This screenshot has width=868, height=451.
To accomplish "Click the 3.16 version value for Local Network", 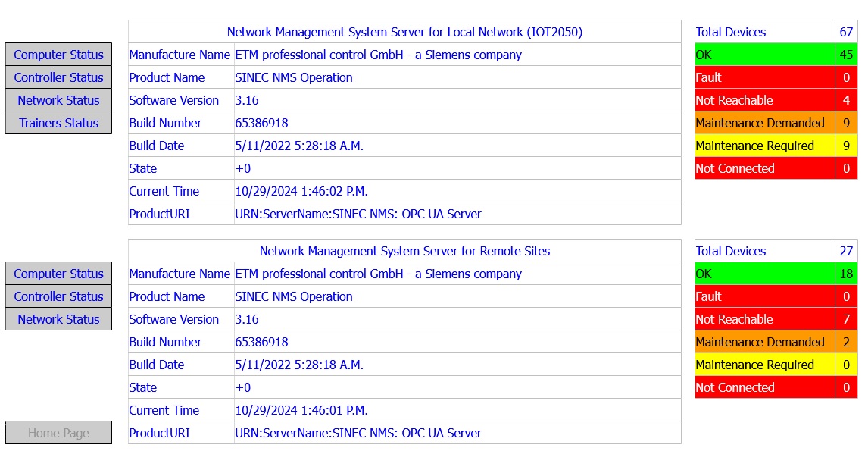I will click(x=247, y=100).
